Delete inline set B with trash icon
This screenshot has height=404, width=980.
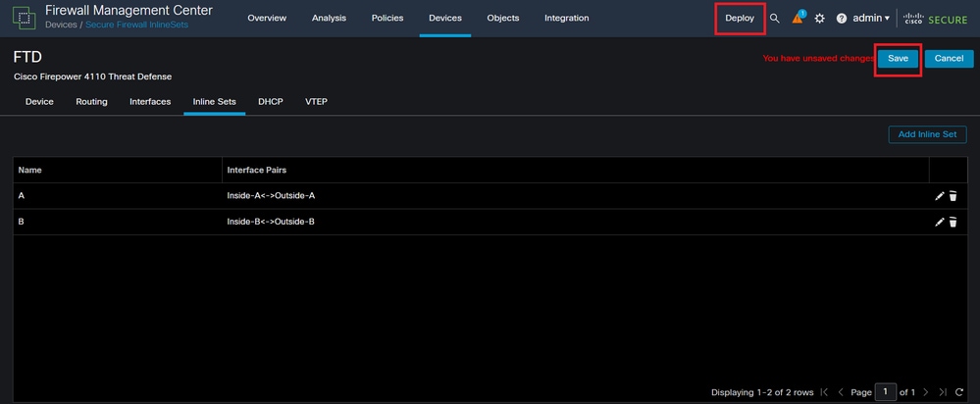point(953,222)
